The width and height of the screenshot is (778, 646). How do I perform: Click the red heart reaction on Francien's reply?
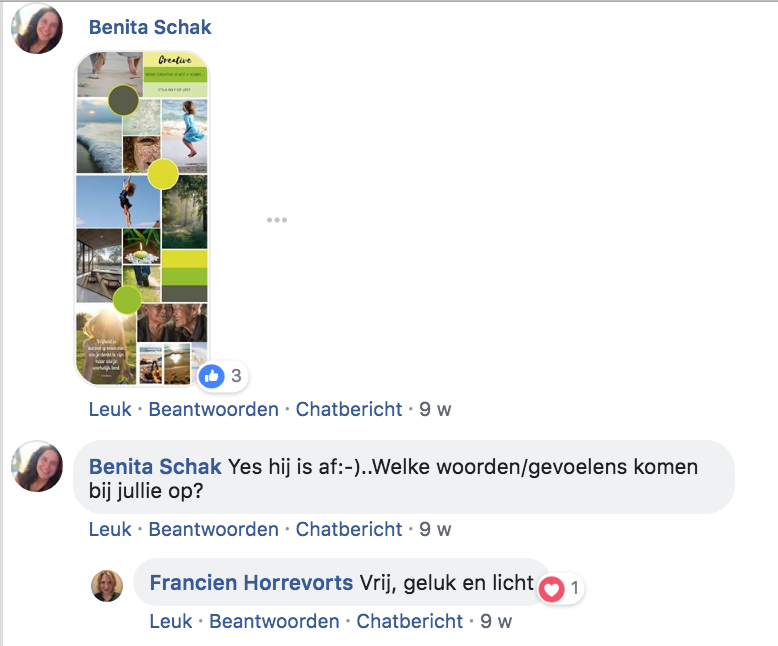click(x=552, y=589)
